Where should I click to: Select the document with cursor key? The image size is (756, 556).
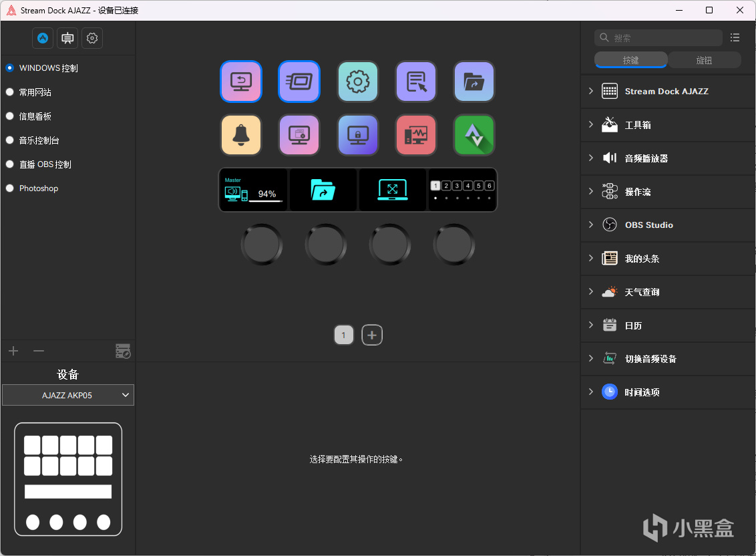(416, 82)
